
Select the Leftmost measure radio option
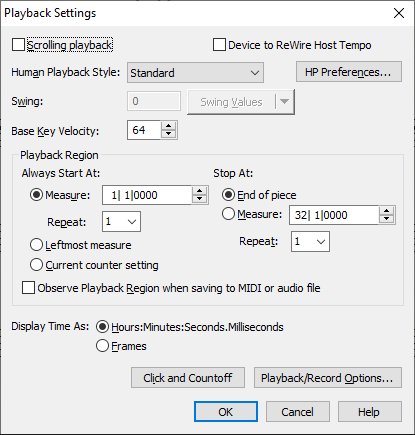(x=36, y=245)
